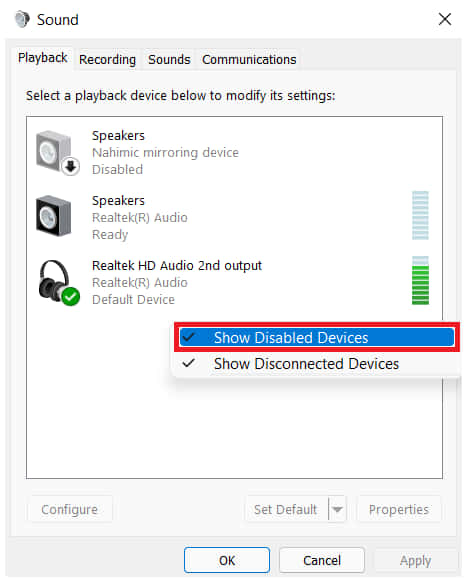Go to the Communications tab
Screen dimensions: 467x581
tap(249, 60)
